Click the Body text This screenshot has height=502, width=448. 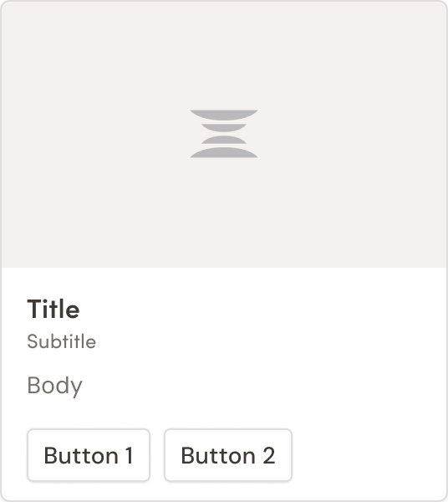(x=54, y=386)
